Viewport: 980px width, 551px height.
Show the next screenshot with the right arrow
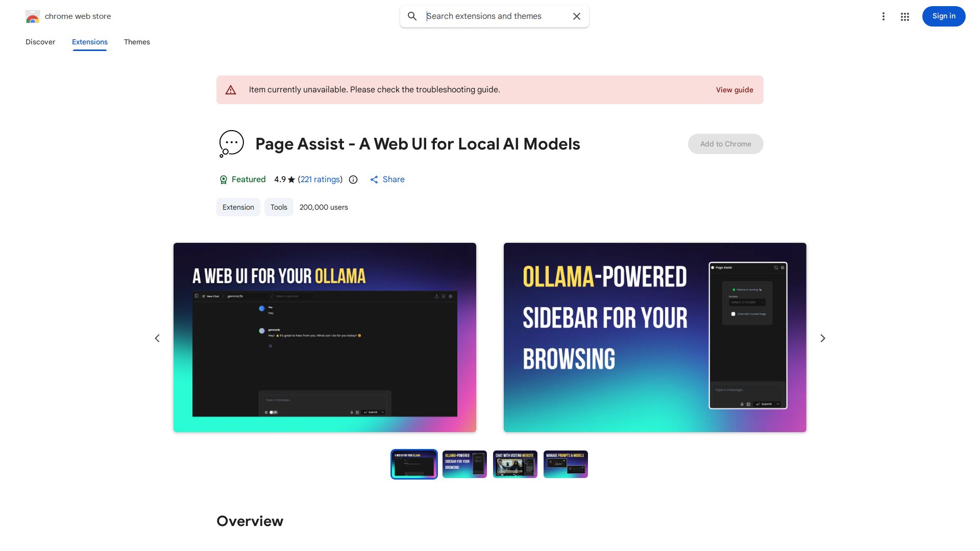(x=822, y=338)
